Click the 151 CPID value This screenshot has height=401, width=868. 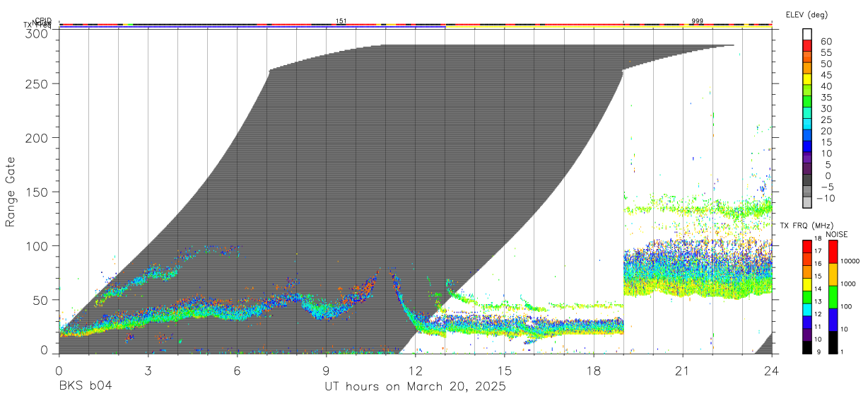pyautogui.click(x=341, y=21)
